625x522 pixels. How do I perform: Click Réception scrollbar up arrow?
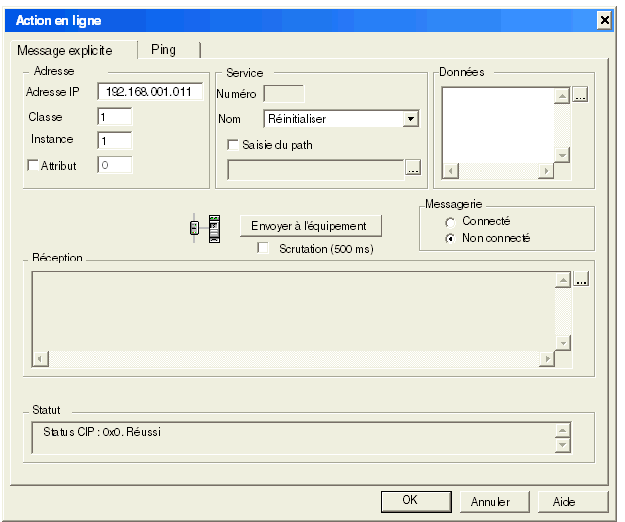click(563, 280)
